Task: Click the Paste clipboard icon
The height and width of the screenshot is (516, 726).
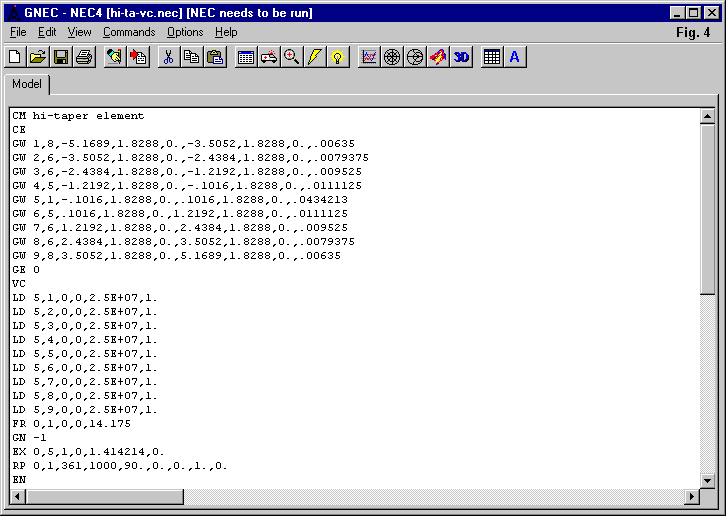Action: click(x=214, y=57)
